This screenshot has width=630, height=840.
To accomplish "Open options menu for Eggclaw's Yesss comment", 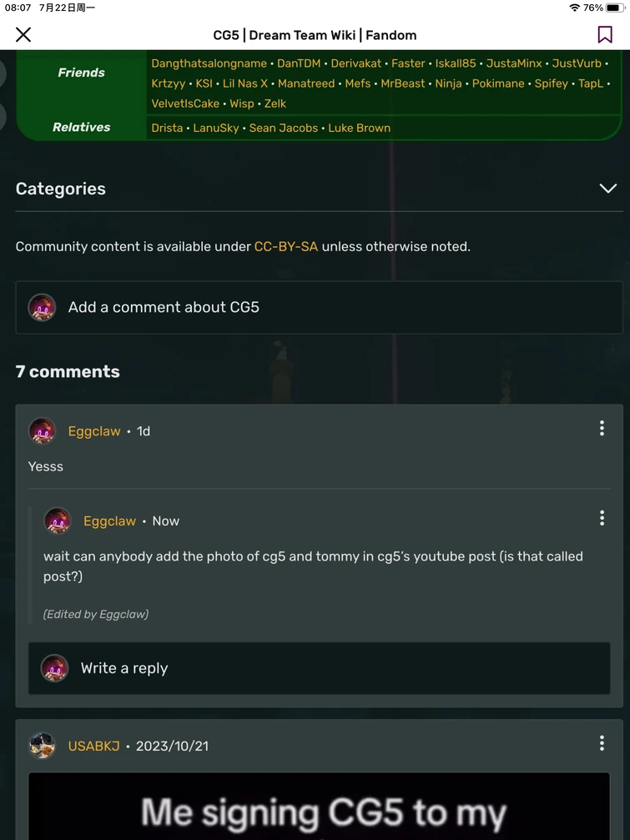I will coord(602,429).
